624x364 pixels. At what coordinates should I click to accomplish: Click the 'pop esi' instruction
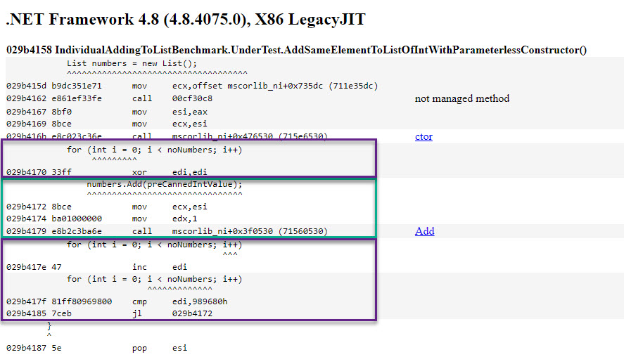pos(160,348)
